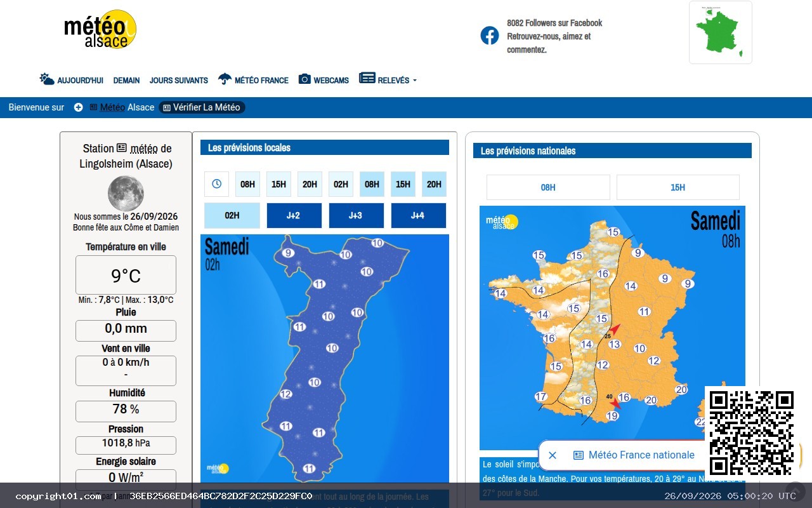Screen dimensions: 812x508
Task: Click the 'Nous sommes le 26/09/2026' date text
Action: click(x=126, y=217)
